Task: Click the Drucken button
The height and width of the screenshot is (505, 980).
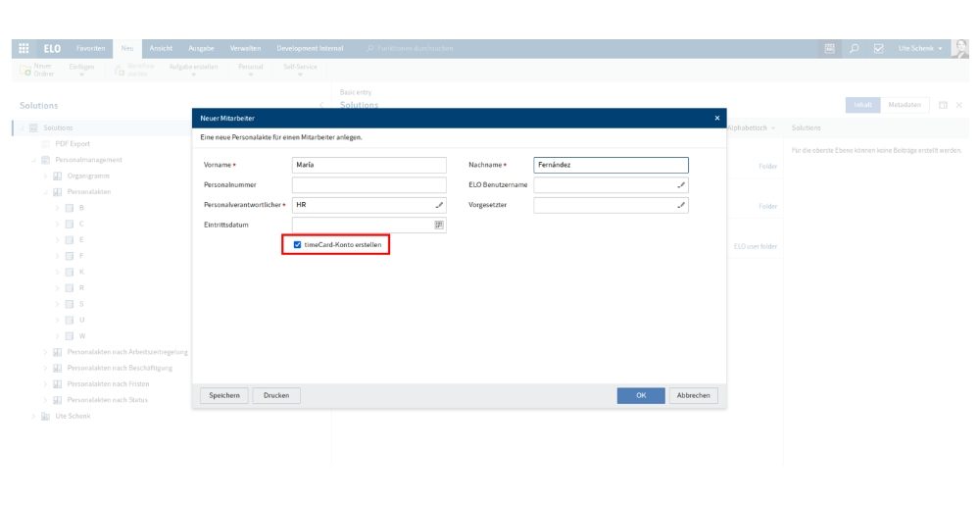Action: 276,395
